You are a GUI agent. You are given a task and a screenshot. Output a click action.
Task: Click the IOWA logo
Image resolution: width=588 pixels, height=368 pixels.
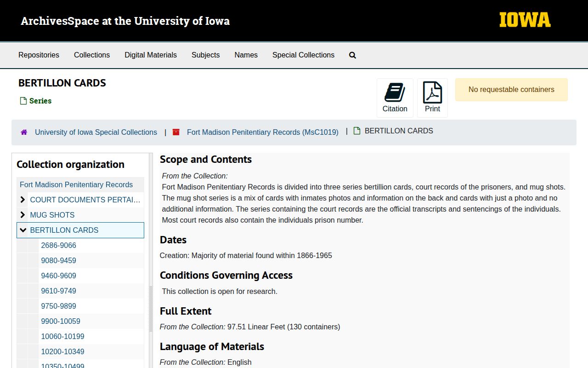click(x=525, y=20)
